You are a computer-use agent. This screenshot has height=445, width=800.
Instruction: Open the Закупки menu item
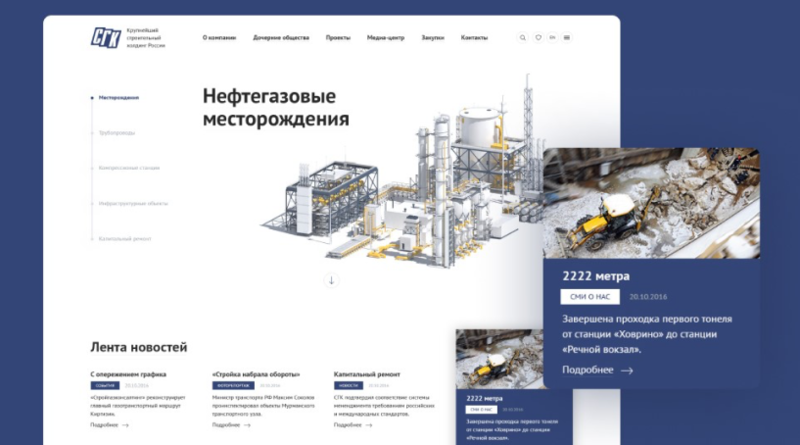pos(433,38)
